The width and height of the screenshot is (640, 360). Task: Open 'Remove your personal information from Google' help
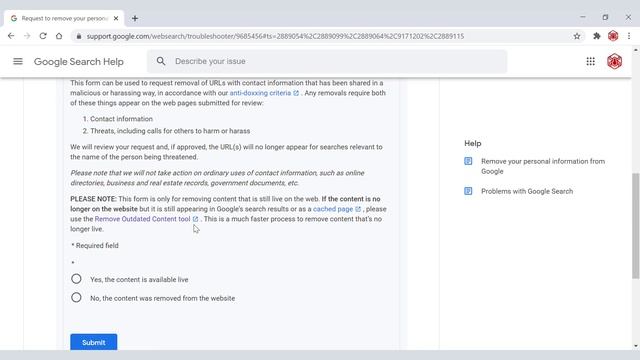pyautogui.click(x=543, y=166)
